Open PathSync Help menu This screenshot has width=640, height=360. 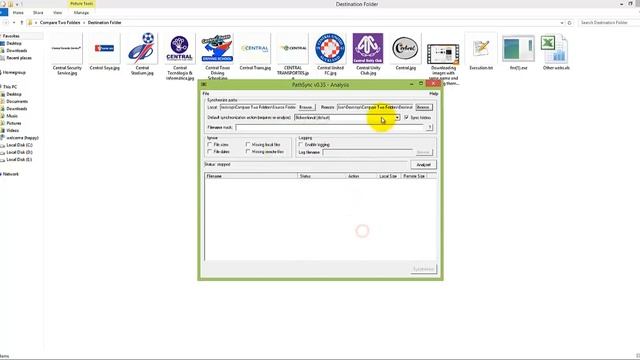[433, 94]
